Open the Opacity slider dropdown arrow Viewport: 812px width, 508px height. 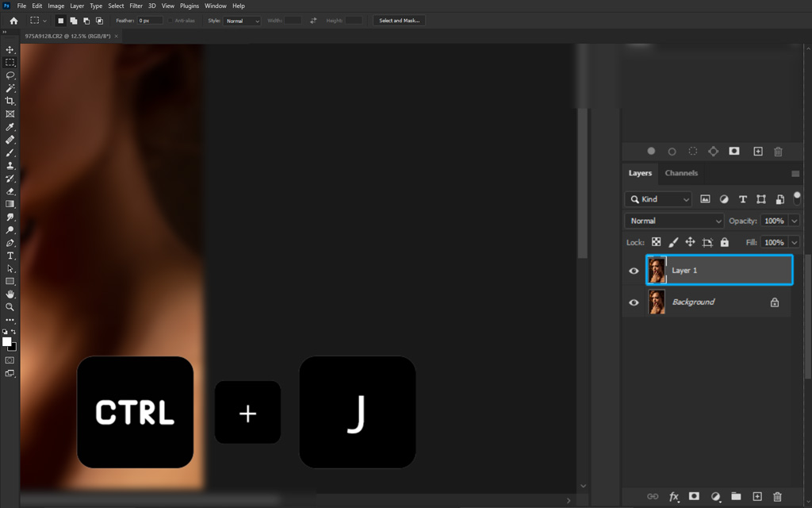[x=794, y=221]
